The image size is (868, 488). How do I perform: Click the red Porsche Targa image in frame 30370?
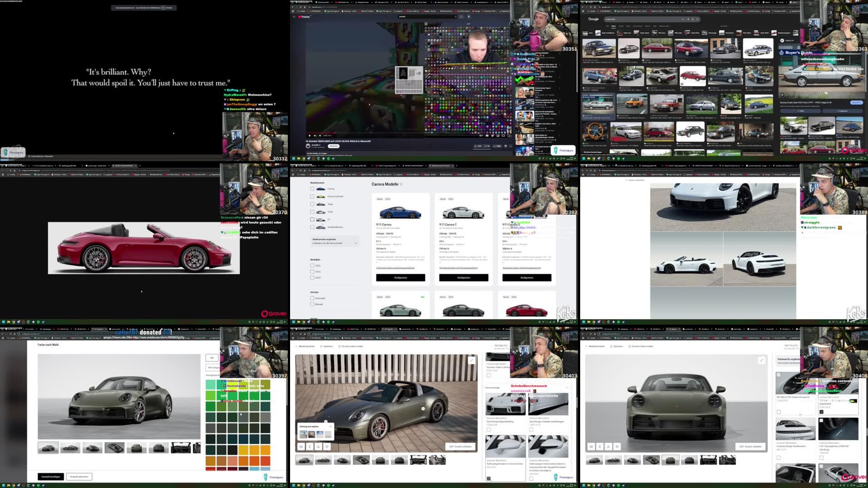point(144,248)
